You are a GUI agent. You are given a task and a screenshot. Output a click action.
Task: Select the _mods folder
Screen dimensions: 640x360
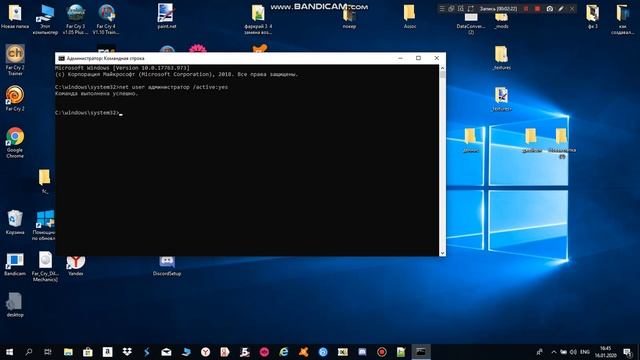tap(501, 21)
